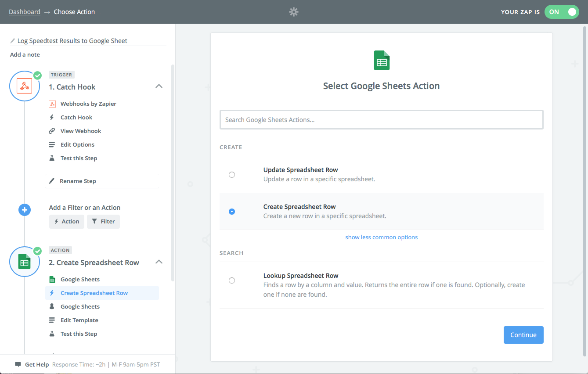
Task: Go to Dashboard via the breadcrumb link
Action: click(25, 12)
